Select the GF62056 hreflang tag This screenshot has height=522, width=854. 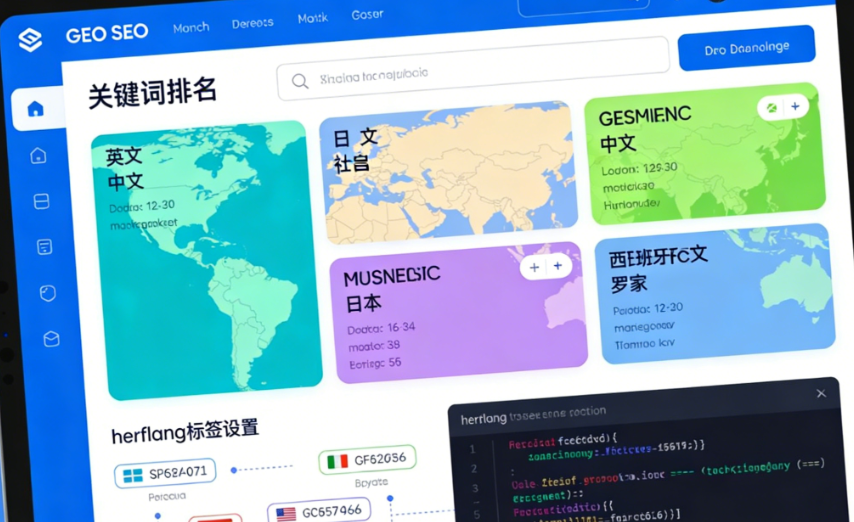pyautogui.click(x=367, y=459)
